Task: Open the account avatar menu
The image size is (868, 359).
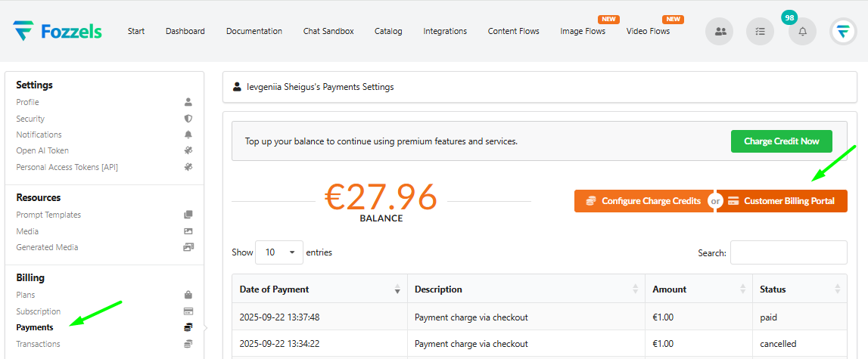Action: tap(843, 32)
